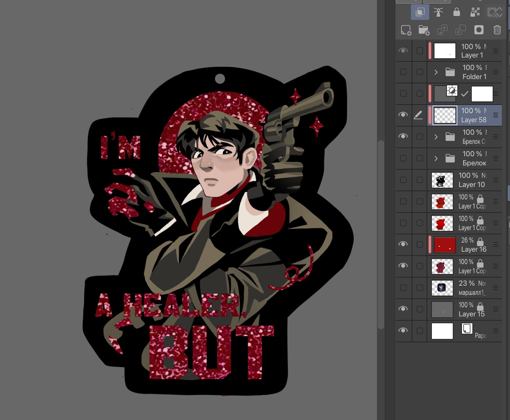This screenshot has height=420, width=510.
Task: Click the white mask thumbnail on correction layer
Action: tap(482, 94)
